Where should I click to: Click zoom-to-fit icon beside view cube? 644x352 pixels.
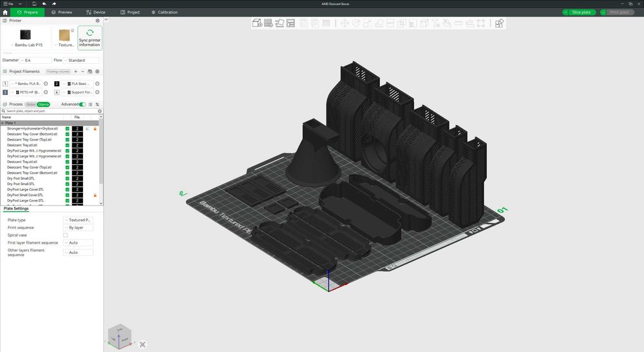tap(142, 345)
